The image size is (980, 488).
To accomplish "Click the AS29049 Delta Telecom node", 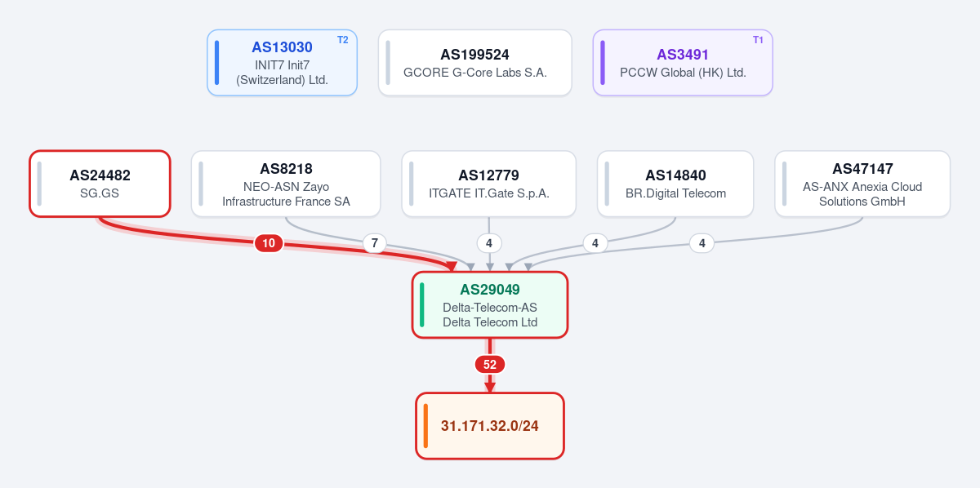I will [x=490, y=304].
